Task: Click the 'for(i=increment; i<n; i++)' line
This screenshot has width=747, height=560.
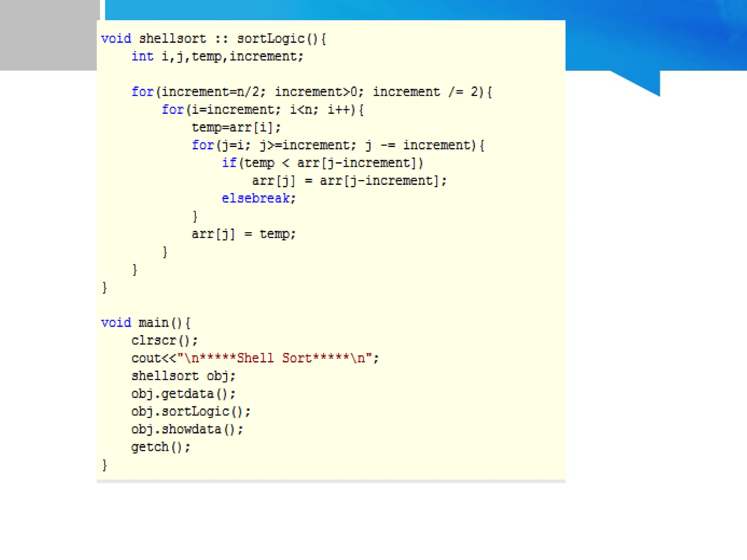Action: coord(263,110)
